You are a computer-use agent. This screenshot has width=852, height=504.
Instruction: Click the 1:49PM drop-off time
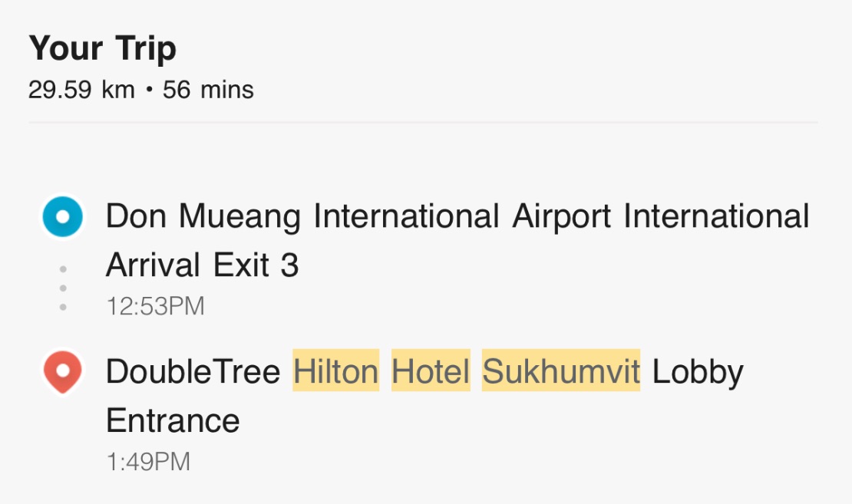[147, 462]
